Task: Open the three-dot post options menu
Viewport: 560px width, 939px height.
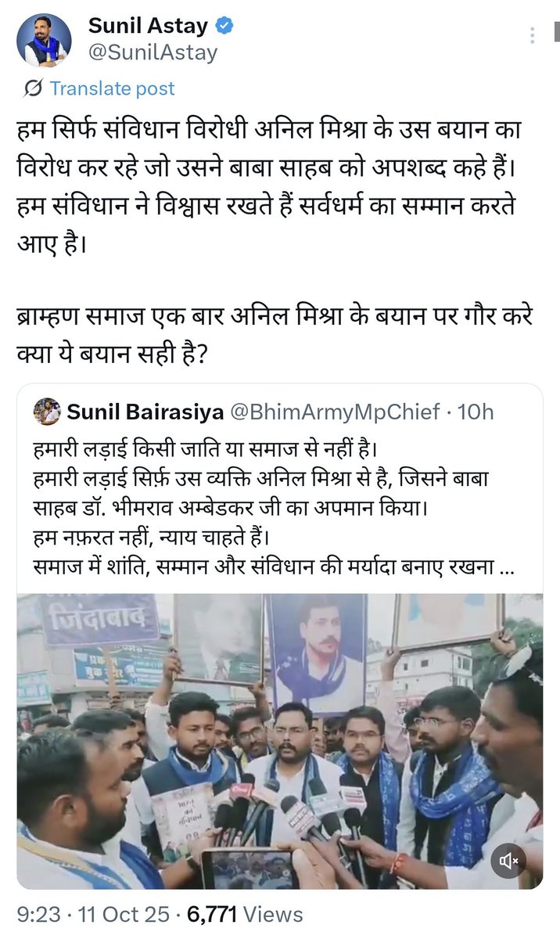Action: (x=533, y=35)
